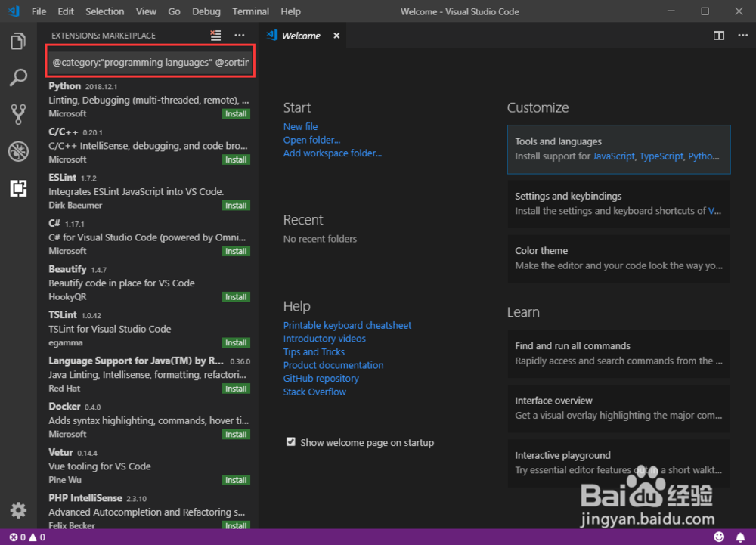Open the notifications bell
Image resolution: width=756 pixels, height=545 pixels.
(x=740, y=537)
